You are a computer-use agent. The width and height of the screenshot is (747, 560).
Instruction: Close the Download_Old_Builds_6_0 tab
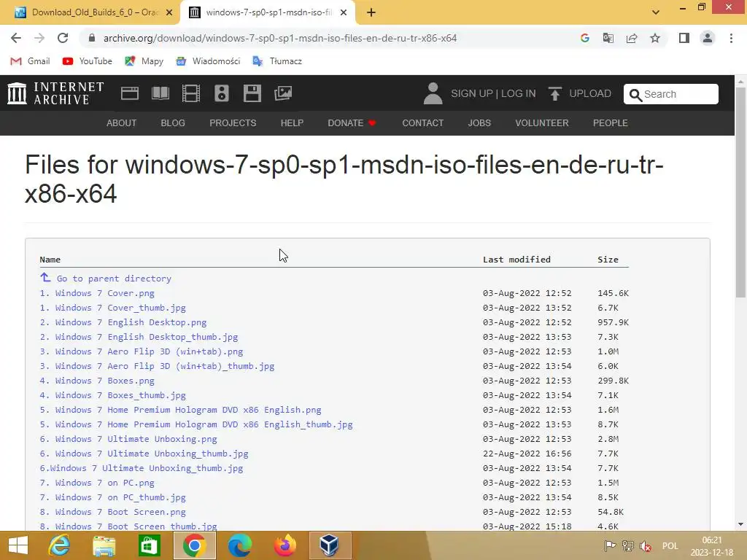[x=169, y=13]
